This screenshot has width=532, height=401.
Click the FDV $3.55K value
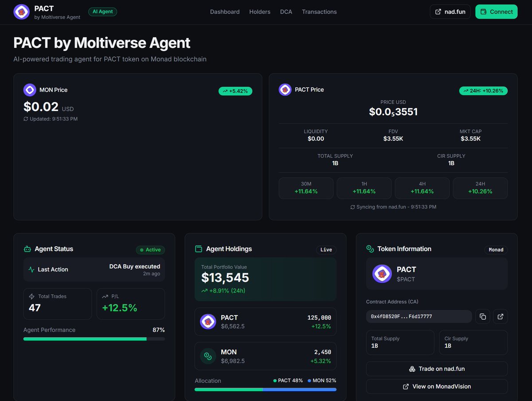[393, 139]
